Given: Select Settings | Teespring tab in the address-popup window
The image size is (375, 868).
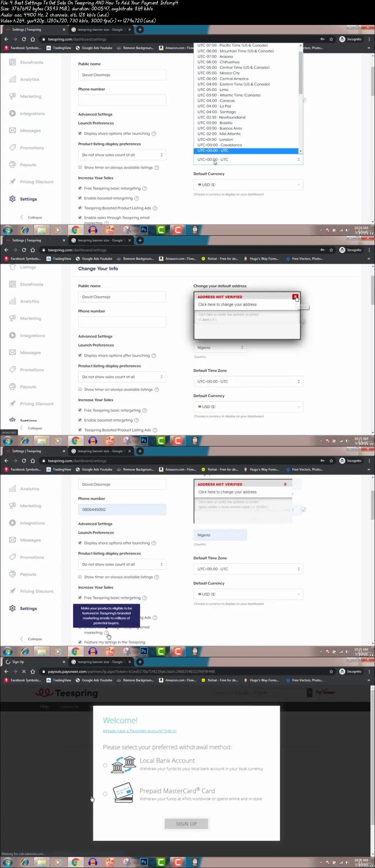Looking at the screenshot, I should click(x=35, y=240).
